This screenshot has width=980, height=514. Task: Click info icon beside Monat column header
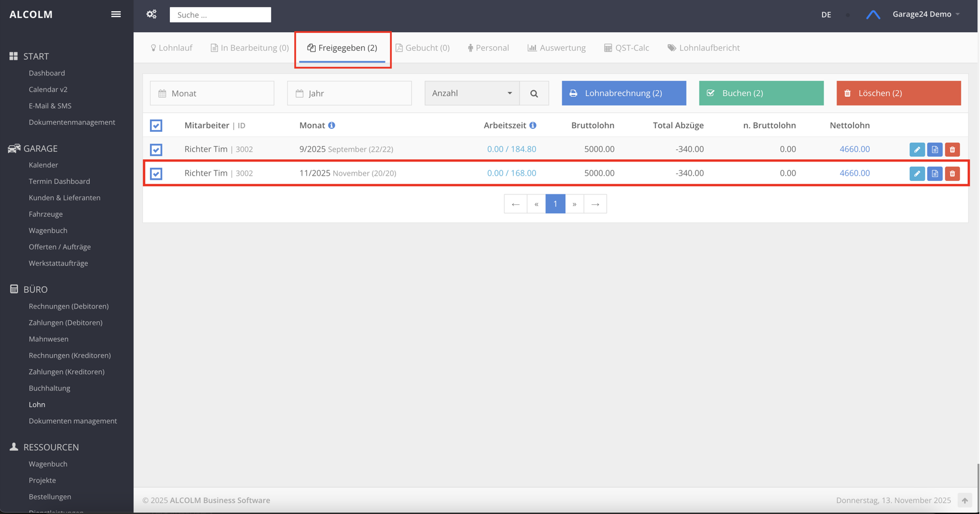tap(332, 125)
